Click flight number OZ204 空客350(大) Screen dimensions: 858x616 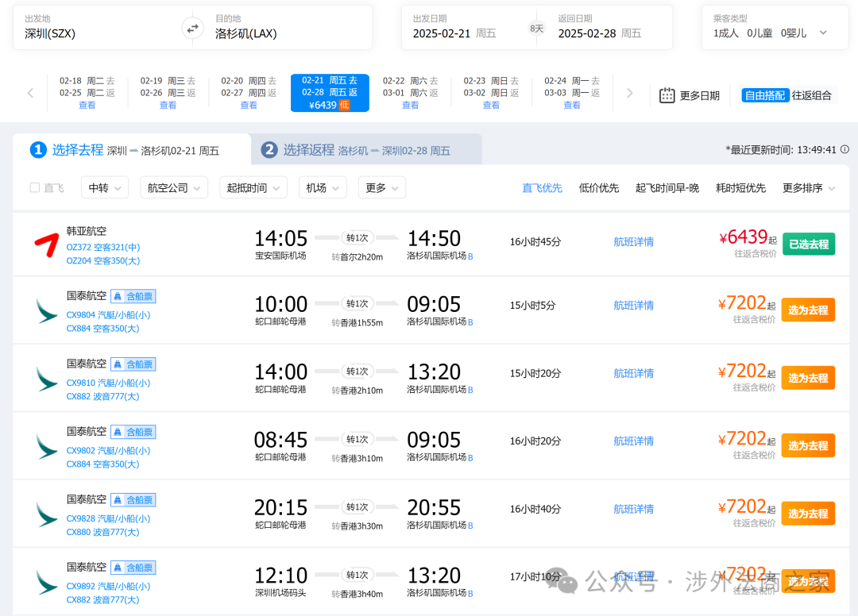[x=102, y=260]
